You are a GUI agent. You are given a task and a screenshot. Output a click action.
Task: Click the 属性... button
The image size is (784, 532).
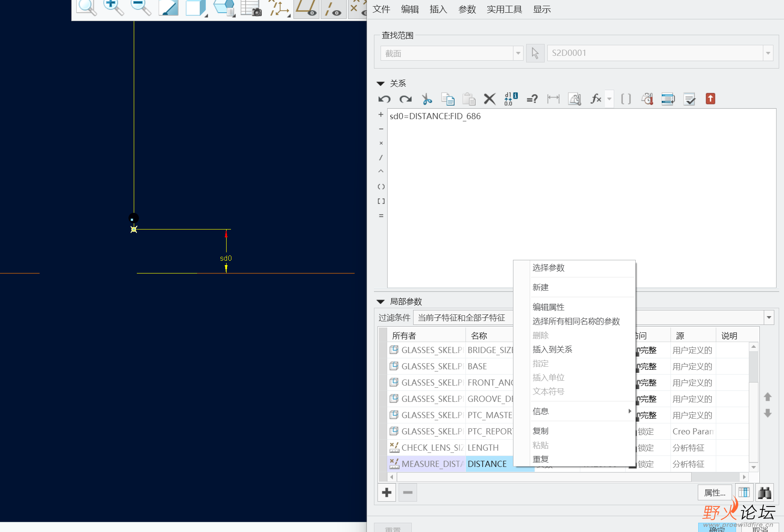714,492
